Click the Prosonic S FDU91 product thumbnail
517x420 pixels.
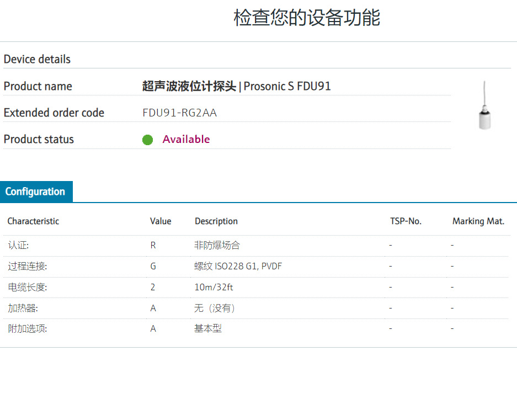[484, 105]
